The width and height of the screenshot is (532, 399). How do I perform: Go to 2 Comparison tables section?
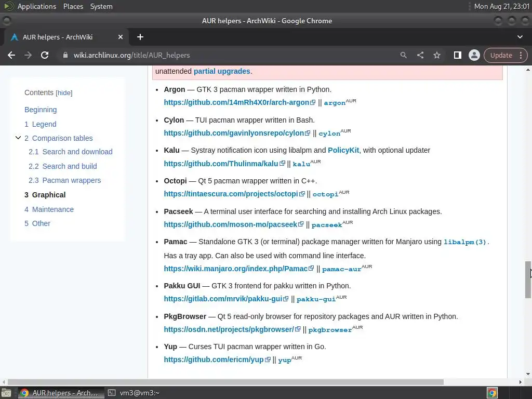[x=58, y=138]
